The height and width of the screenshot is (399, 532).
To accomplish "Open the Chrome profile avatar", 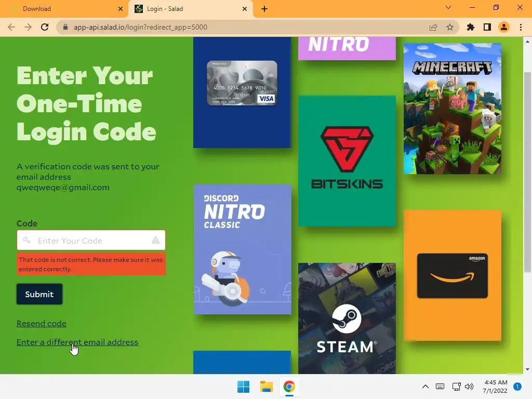I will pyautogui.click(x=504, y=27).
